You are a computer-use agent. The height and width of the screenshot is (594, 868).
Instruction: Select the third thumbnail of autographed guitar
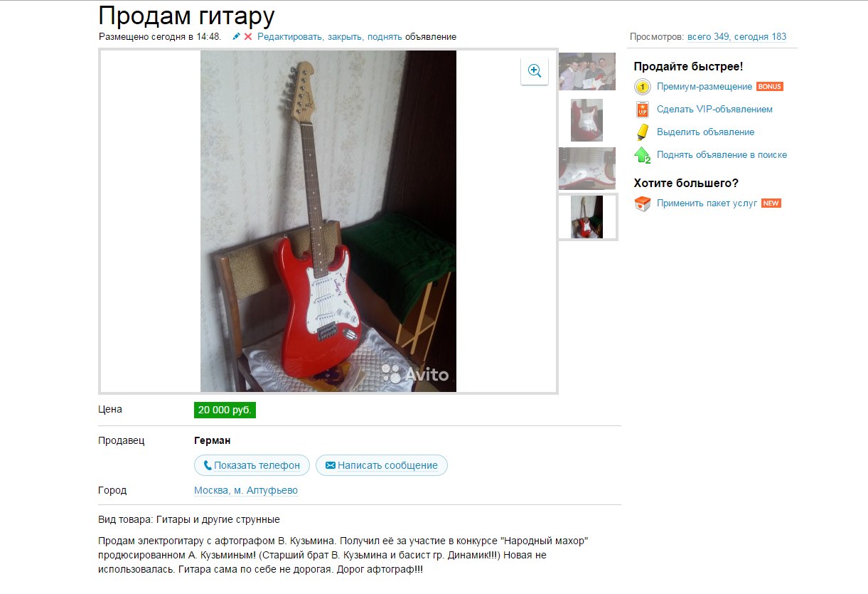pos(587,168)
